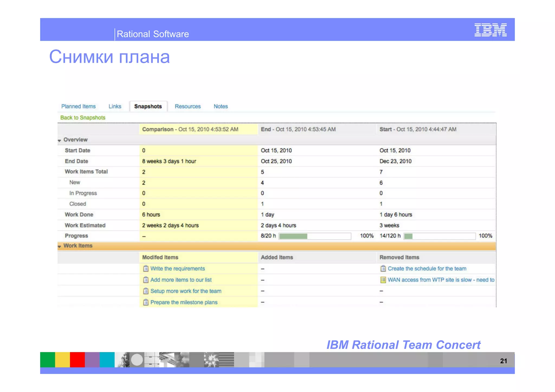This screenshot has width=555, height=392.
Task: Click the Work Estimated row label
Action: tap(85, 226)
